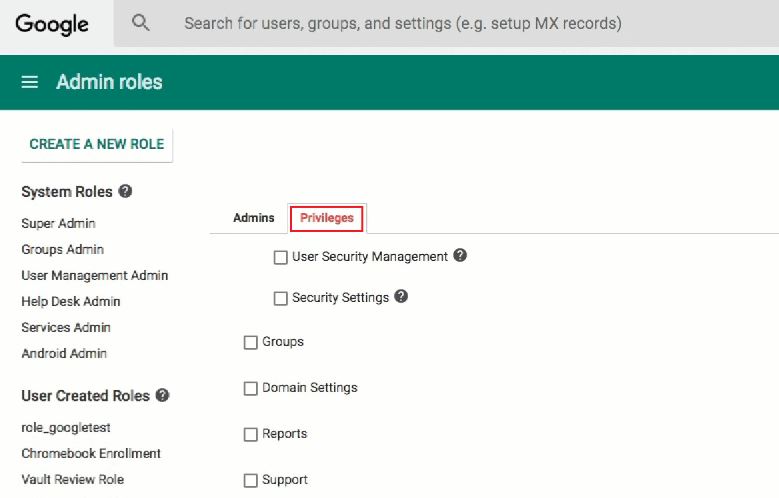Viewport: 779px width, 498px height.
Task: Click the System Roles heading
Action: 67,192
